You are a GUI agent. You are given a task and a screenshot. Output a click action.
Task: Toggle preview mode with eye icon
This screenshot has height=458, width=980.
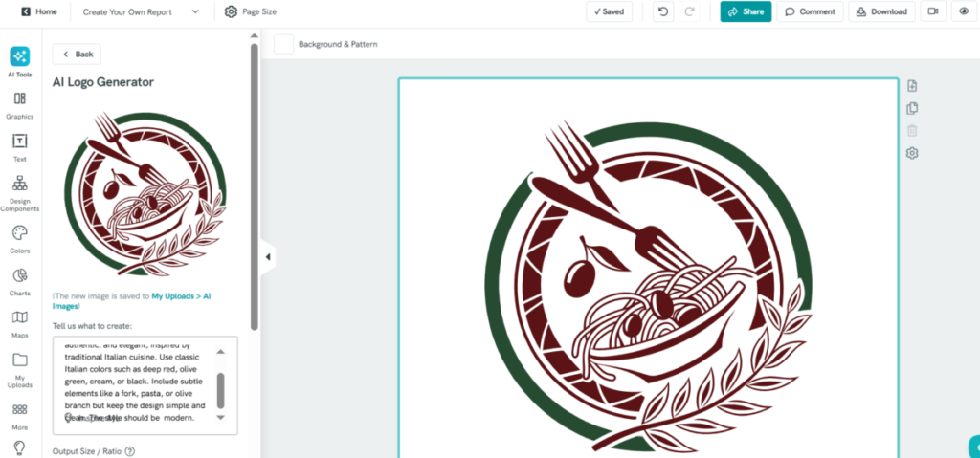(x=964, y=11)
